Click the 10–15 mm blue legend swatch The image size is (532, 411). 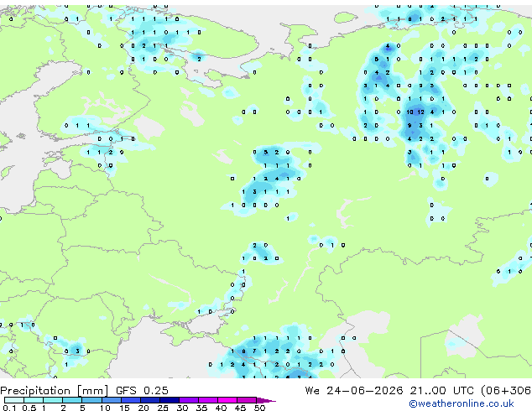tap(112, 400)
